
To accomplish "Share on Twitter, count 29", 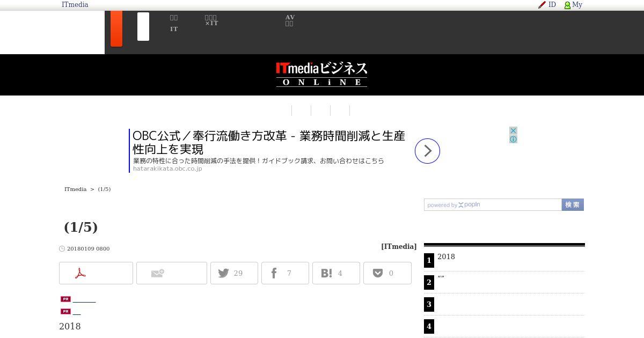I will [234, 273].
